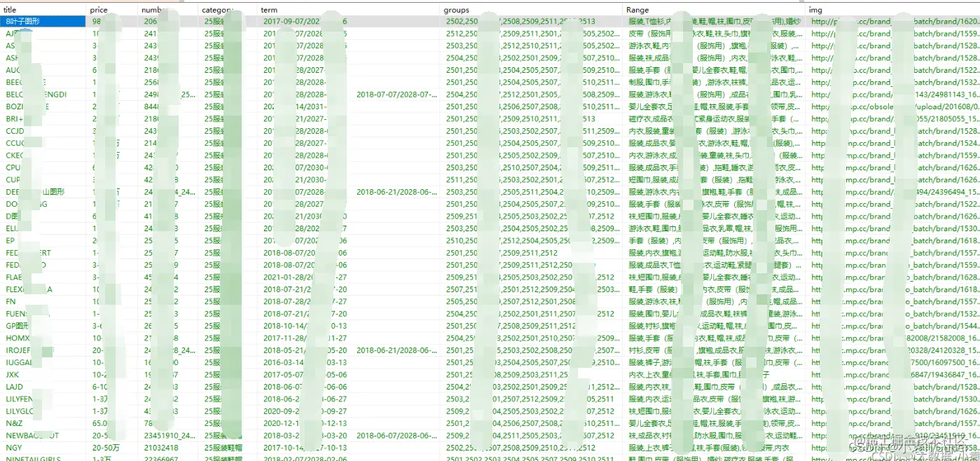Click term 2017-05-07 in JXK row
This screenshot has height=461, width=980.
coord(305,375)
